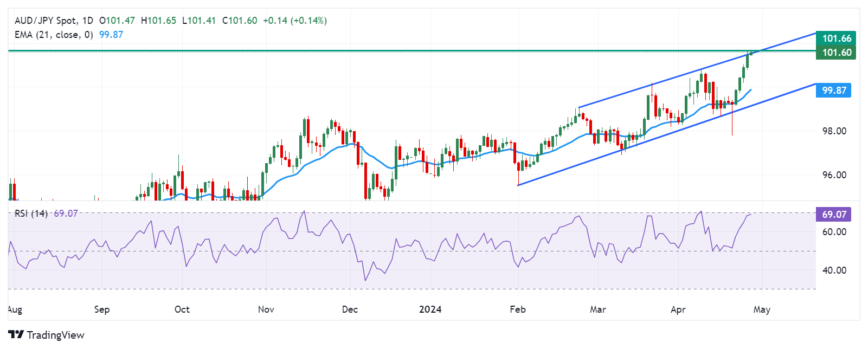Select the Nov label on the time axis
The image size is (868, 349).
coord(266,309)
